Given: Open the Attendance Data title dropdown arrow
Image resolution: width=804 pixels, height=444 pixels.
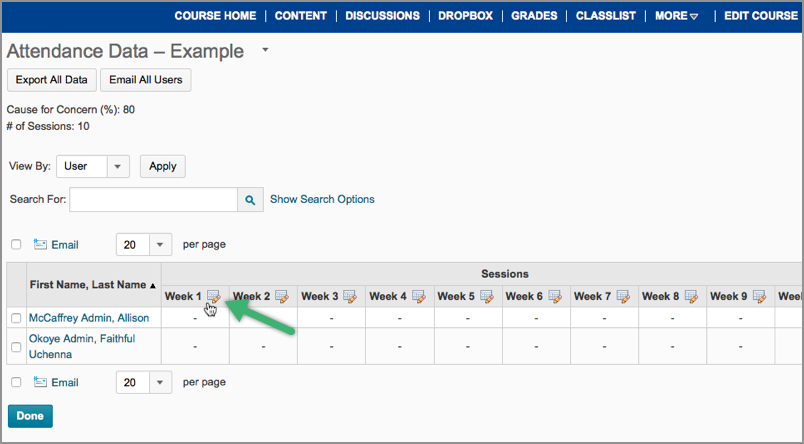Looking at the screenshot, I should 265,49.
